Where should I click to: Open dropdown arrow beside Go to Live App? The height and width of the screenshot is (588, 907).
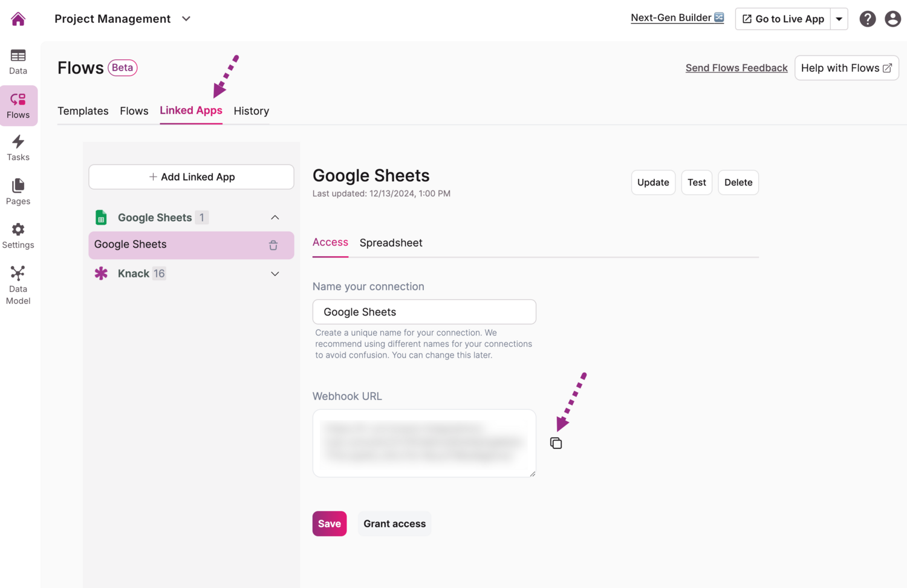coord(839,19)
